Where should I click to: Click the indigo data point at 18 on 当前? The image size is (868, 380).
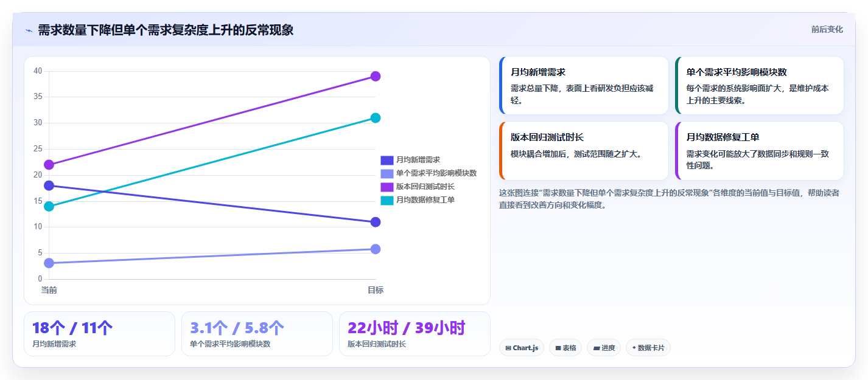coord(49,185)
